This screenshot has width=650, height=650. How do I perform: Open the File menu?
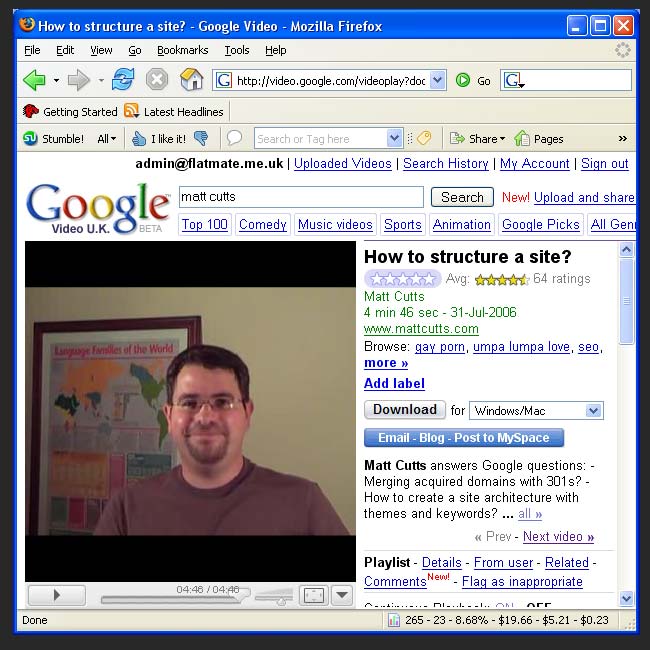[32, 50]
